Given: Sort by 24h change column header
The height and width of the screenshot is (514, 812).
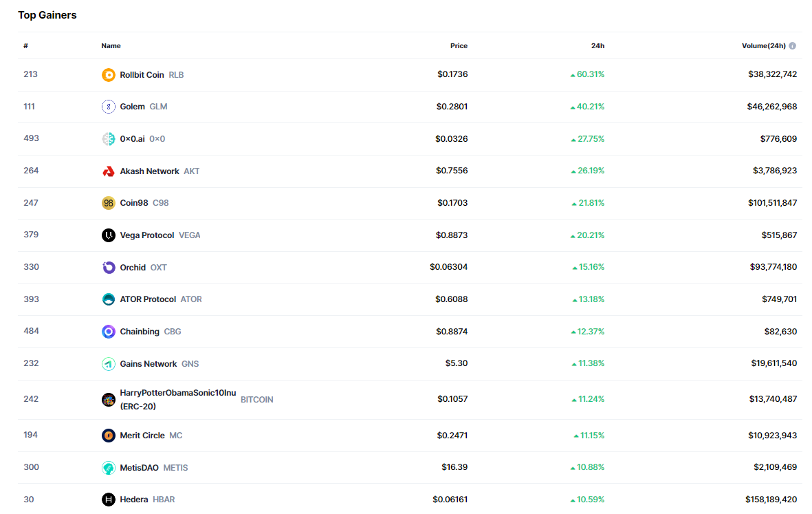Looking at the screenshot, I should click(597, 46).
